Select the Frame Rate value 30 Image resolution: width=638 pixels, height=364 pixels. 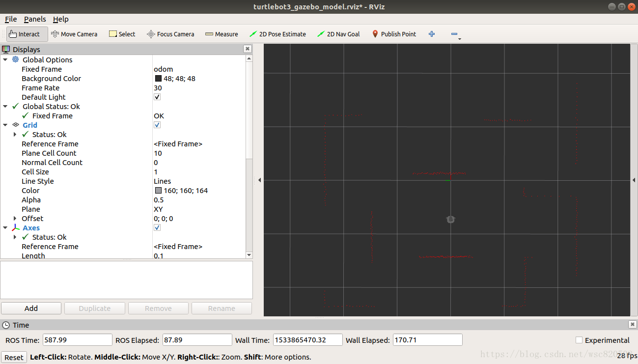pyautogui.click(x=158, y=88)
